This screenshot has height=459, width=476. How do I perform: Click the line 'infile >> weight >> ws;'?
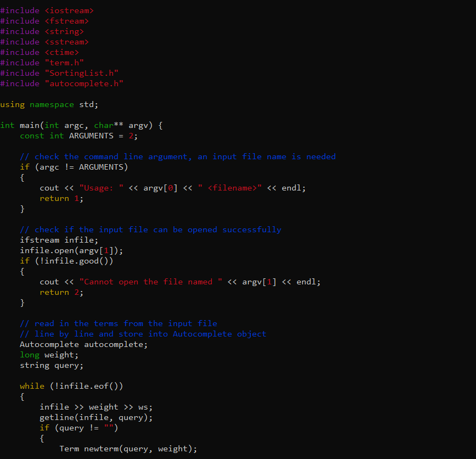tap(96, 407)
